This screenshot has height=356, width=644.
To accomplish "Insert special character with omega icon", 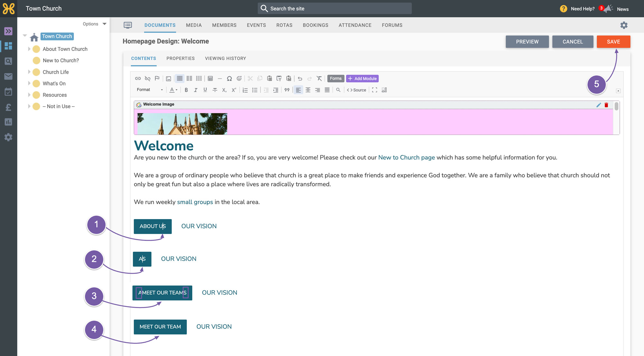I will tap(229, 79).
